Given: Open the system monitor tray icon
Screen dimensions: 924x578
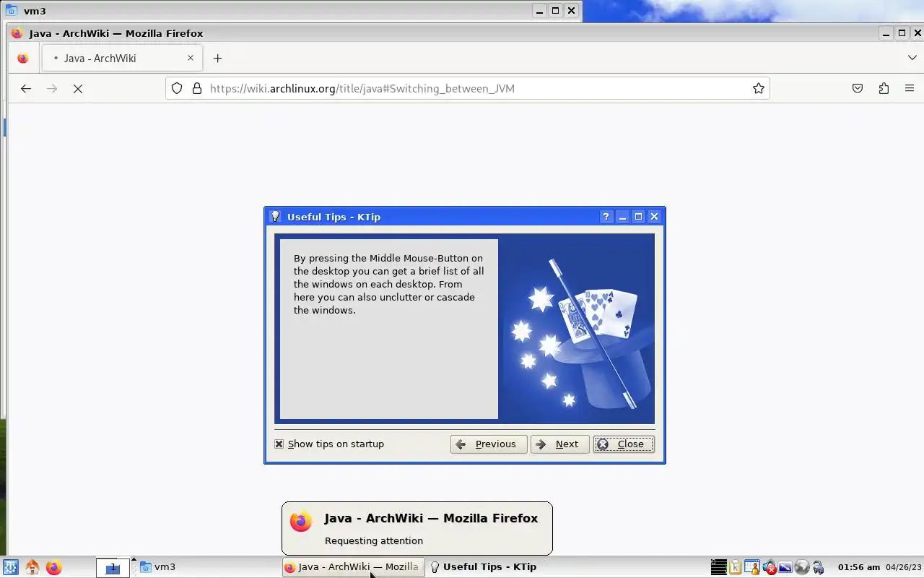Looking at the screenshot, I should pyautogui.click(x=719, y=567).
